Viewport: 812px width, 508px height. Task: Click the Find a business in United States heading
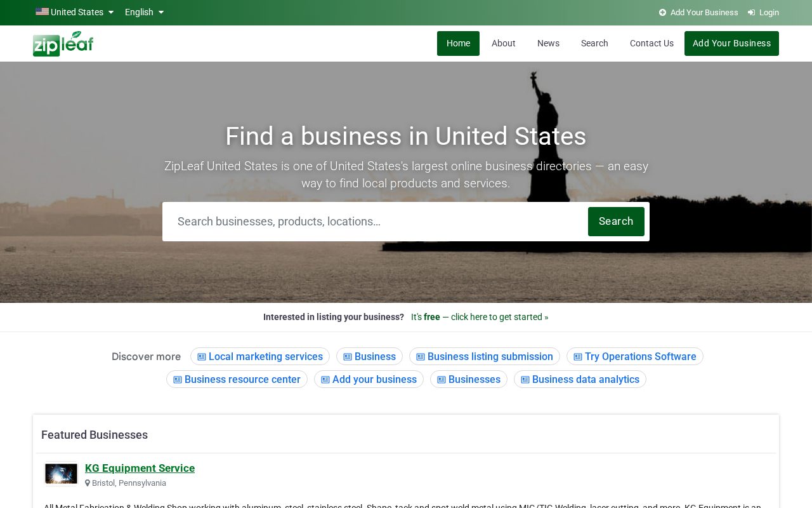tap(406, 137)
